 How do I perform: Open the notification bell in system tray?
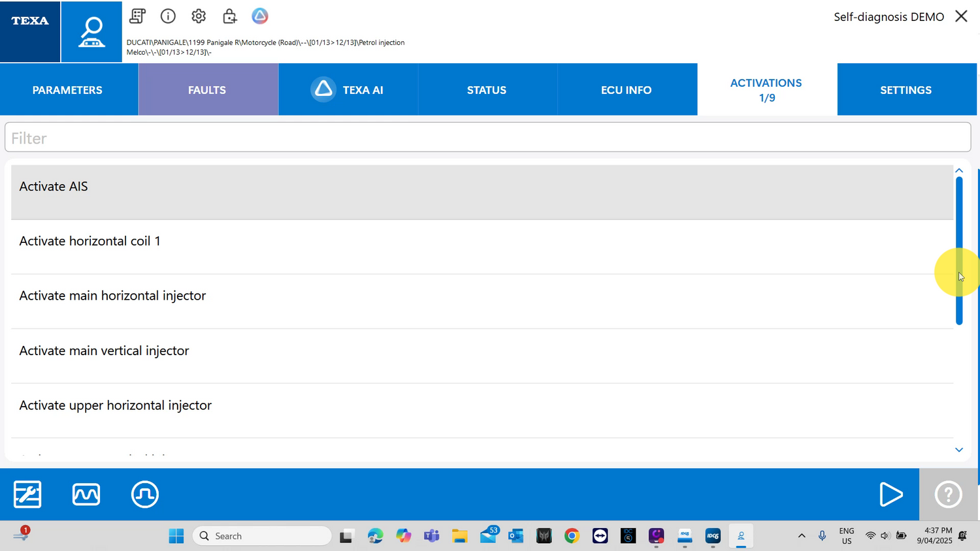(x=963, y=536)
